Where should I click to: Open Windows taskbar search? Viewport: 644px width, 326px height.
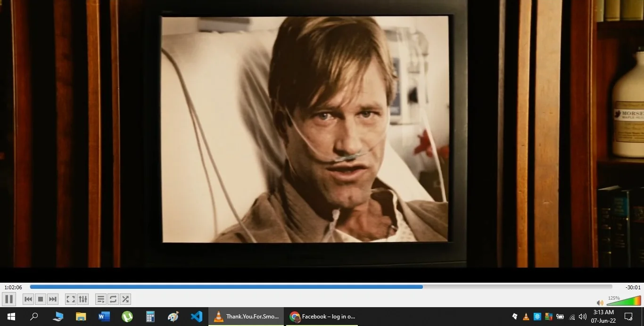click(x=34, y=317)
